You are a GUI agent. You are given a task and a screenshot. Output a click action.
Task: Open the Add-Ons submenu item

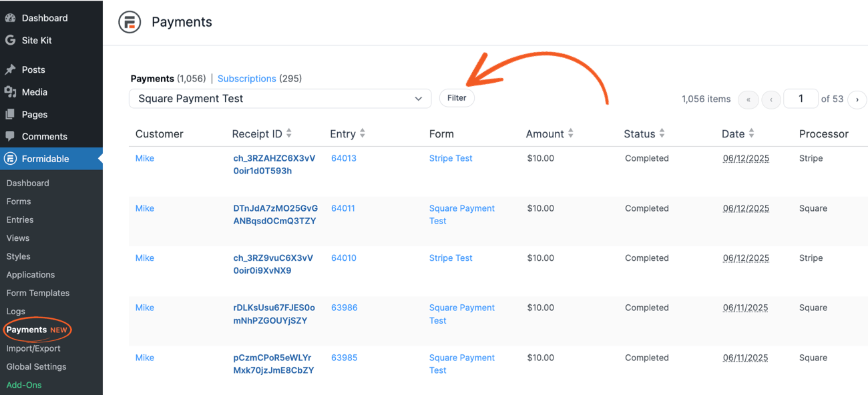pyautogui.click(x=24, y=385)
